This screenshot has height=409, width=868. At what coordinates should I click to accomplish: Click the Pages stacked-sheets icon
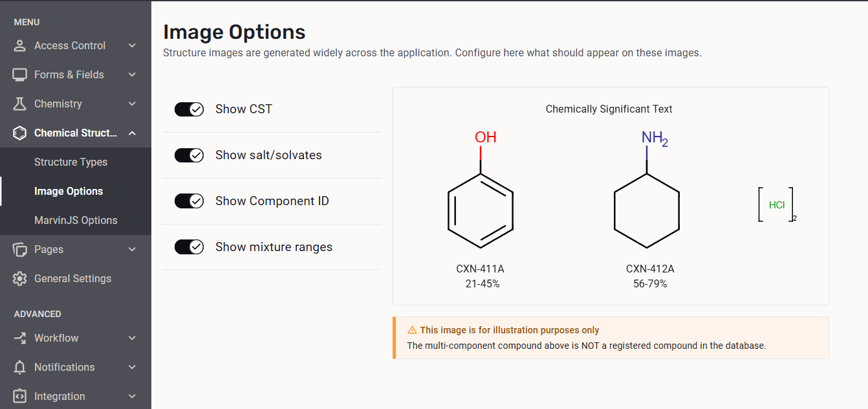pyautogui.click(x=19, y=249)
